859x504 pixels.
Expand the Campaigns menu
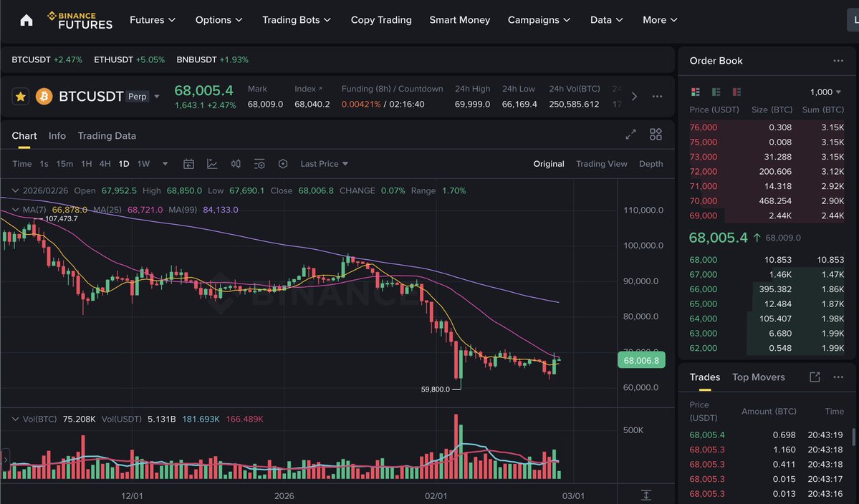[539, 20]
